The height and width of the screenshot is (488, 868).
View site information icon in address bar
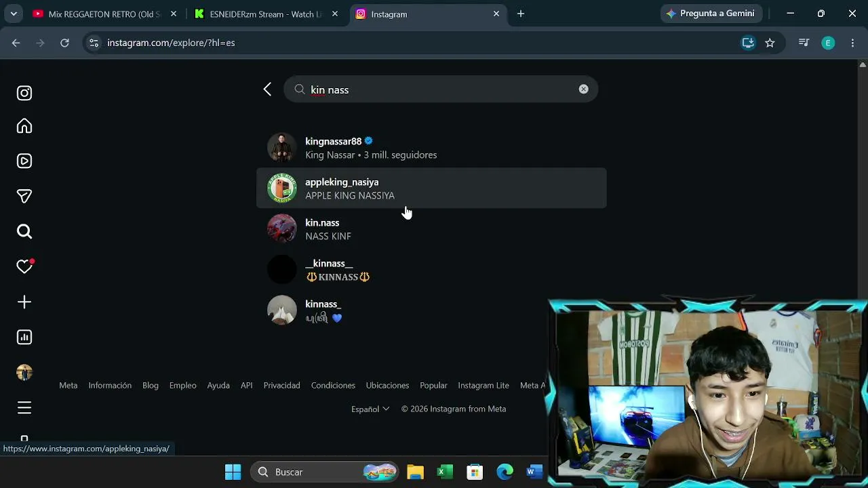click(x=94, y=43)
